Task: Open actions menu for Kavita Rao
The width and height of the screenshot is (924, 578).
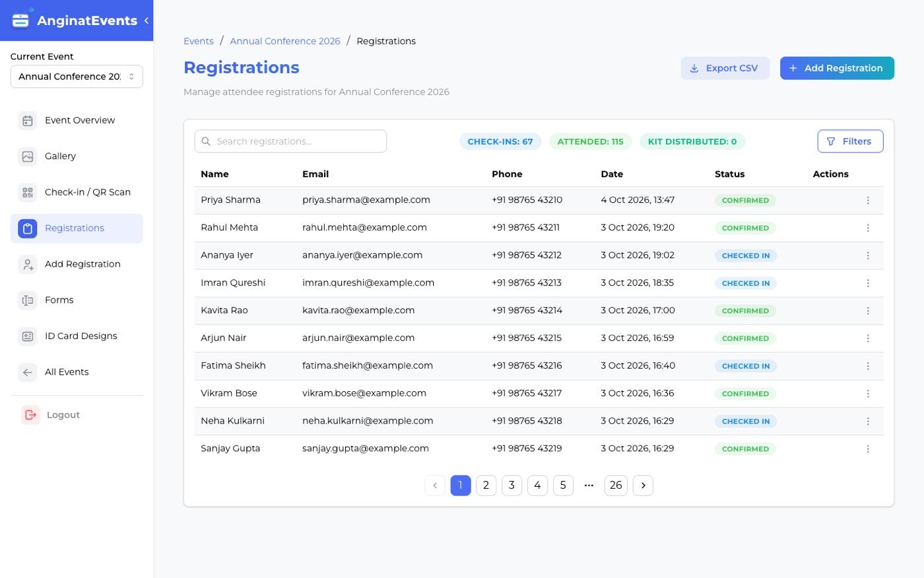Action: (x=868, y=310)
